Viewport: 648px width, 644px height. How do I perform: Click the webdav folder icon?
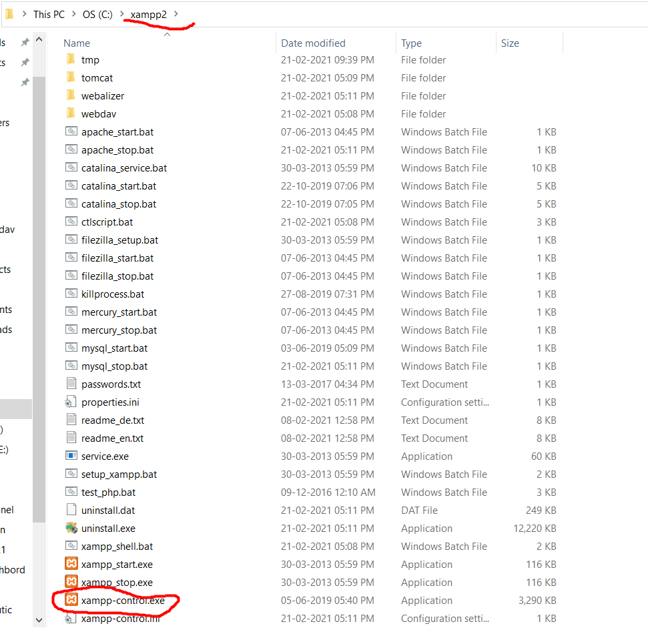(x=71, y=113)
